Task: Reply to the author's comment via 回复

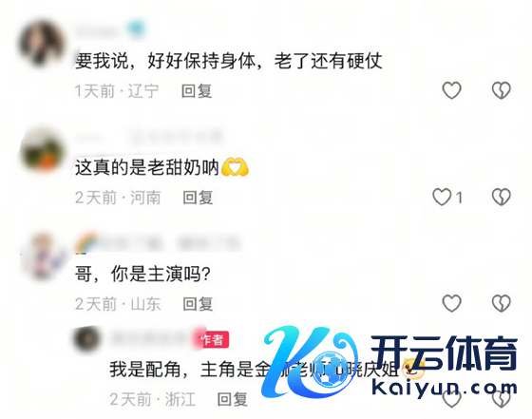Action: point(233,399)
